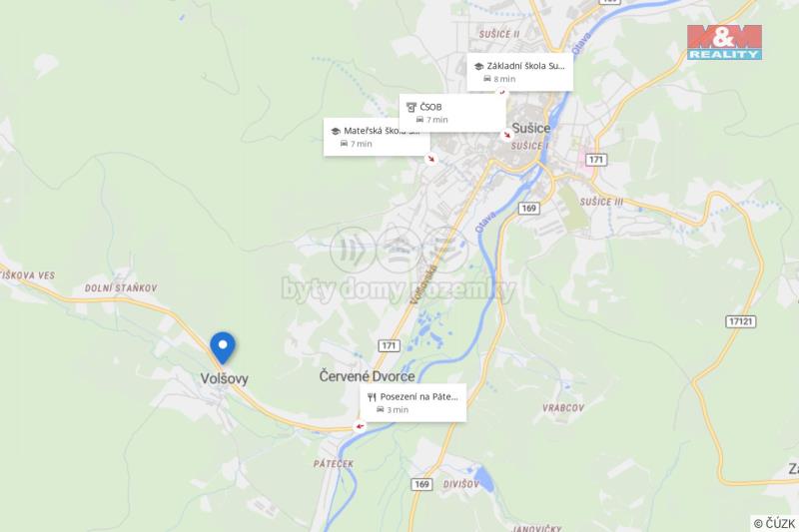Click red arrow marker below Mateřská škola card
The image size is (799, 532).
(431, 159)
